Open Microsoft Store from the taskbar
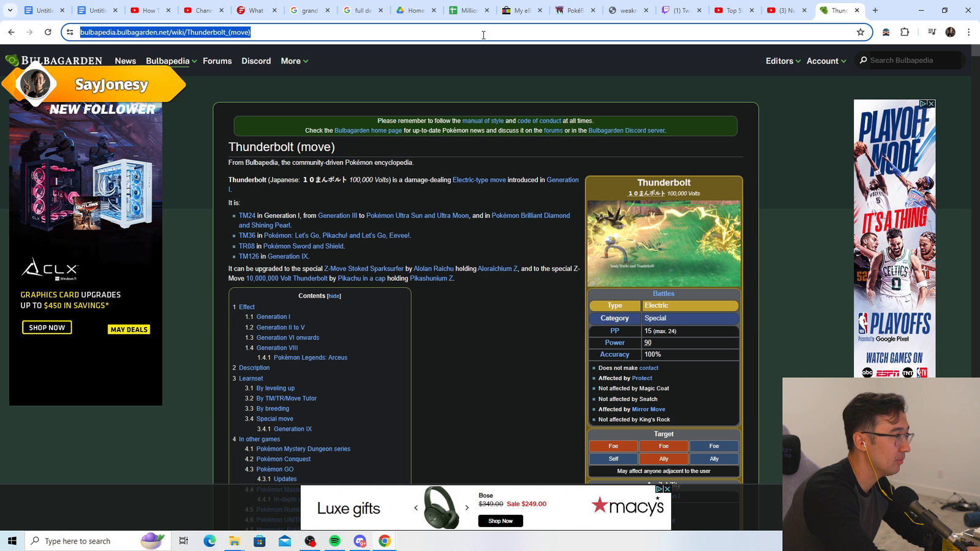The height and width of the screenshot is (551, 980). (x=260, y=541)
